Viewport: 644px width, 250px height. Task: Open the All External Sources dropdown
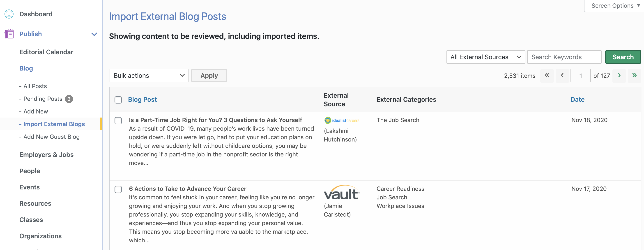485,57
